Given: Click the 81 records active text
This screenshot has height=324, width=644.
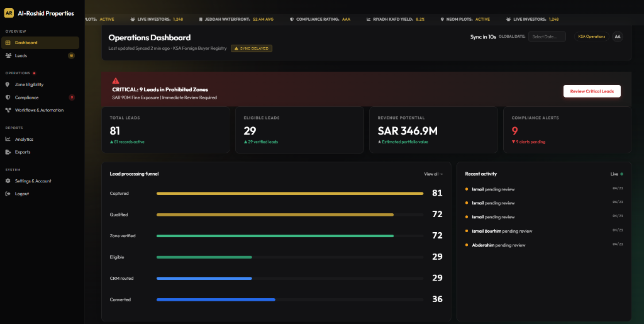Looking at the screenshot, I should click(127, 142).
